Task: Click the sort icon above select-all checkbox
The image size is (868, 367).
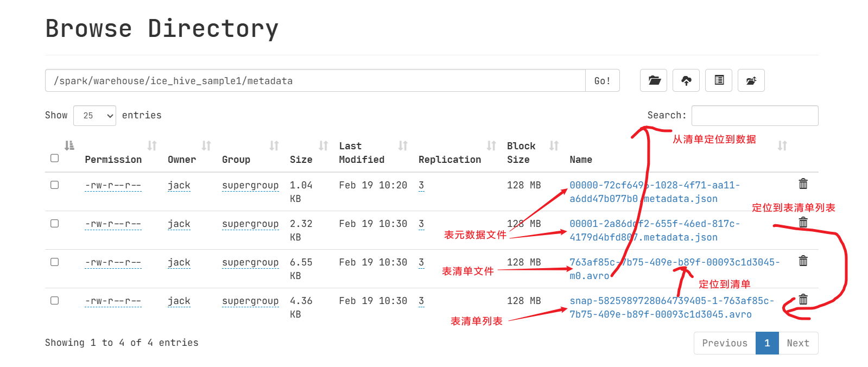Action: point(69,145)
